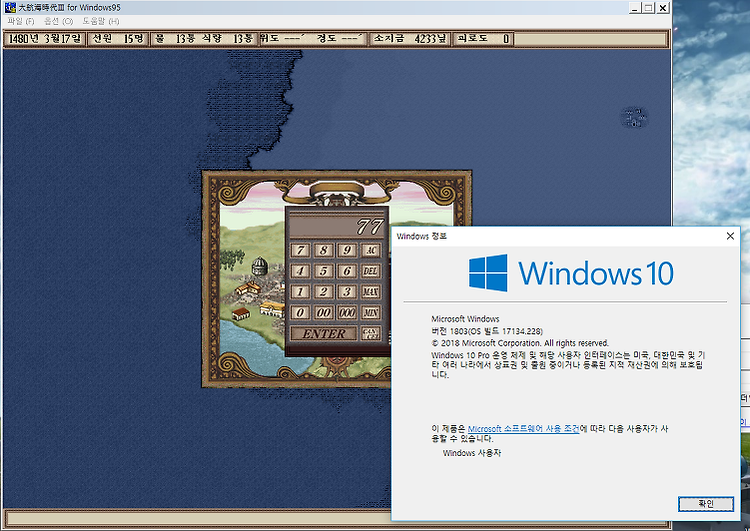This screenshot has width=750, height=531.
Task: Click the 피로도 0 fatigue status
Action: (x=483, y=39)
